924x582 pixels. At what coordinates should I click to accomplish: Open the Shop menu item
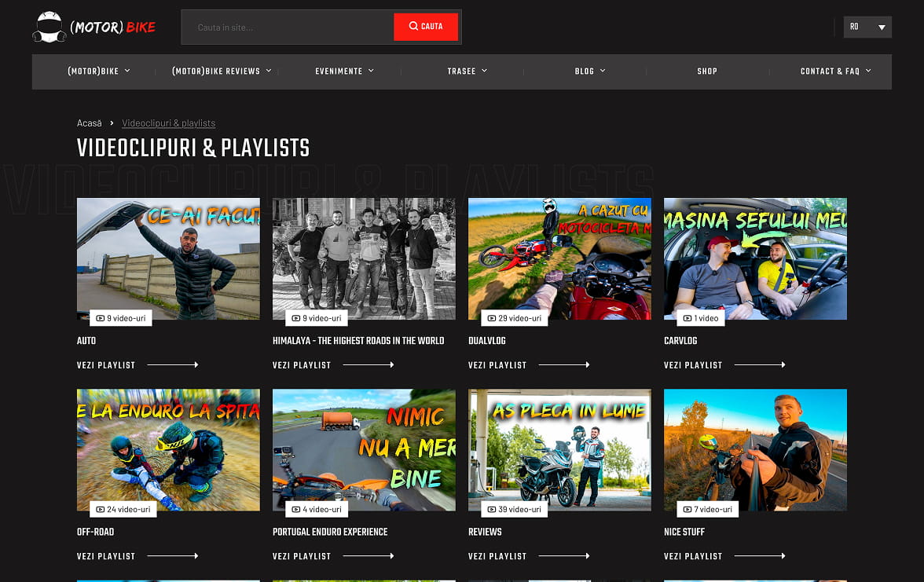(706, 71)
